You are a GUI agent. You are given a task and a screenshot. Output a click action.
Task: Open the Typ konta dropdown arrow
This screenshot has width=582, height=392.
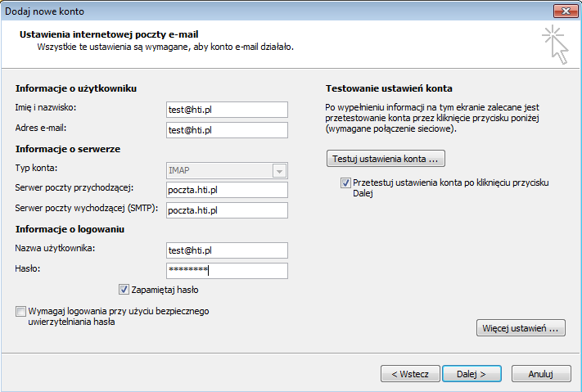coord(279,171)
